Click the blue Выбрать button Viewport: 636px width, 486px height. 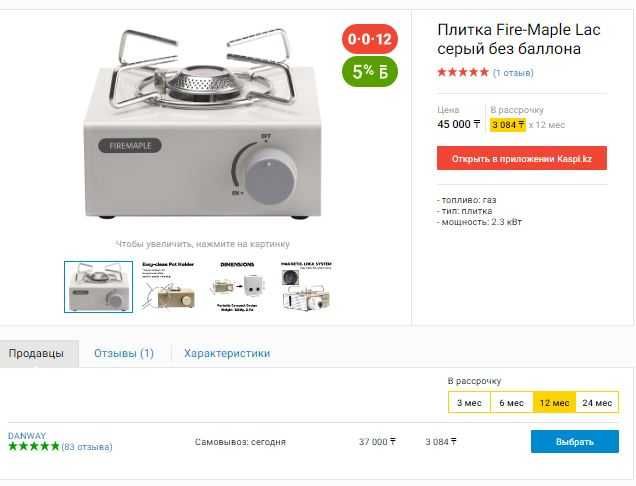click(575, 441)
